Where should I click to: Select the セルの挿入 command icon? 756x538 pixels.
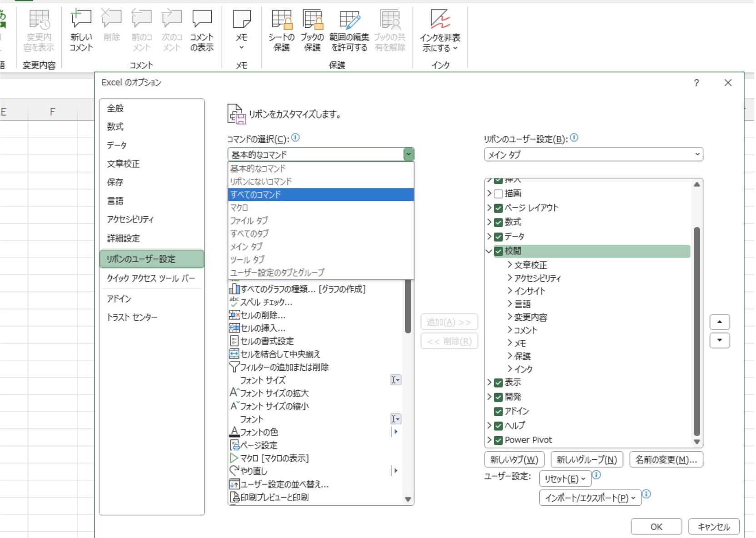pos(234,328)
